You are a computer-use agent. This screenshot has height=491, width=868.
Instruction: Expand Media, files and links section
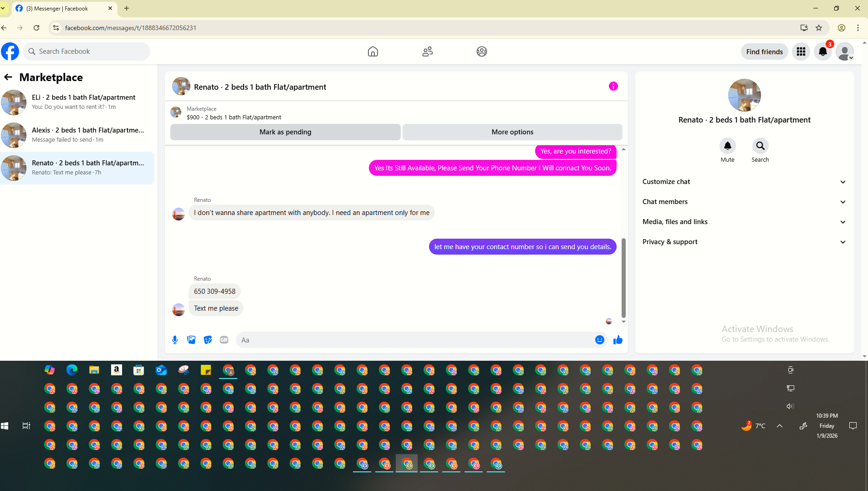tap(745, 222)
